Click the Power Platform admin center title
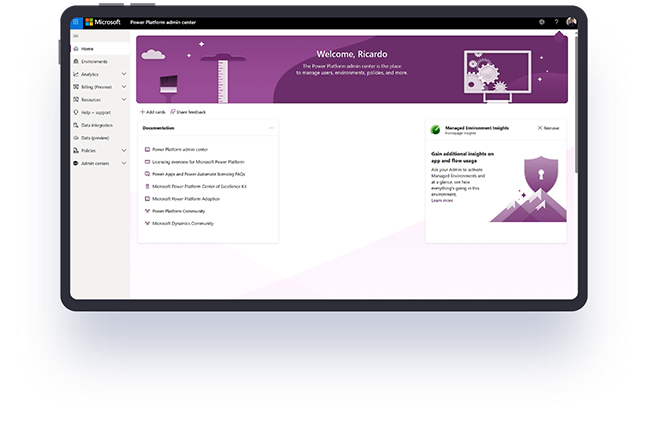This screenshot has width=647, height=422. (163, 22)
